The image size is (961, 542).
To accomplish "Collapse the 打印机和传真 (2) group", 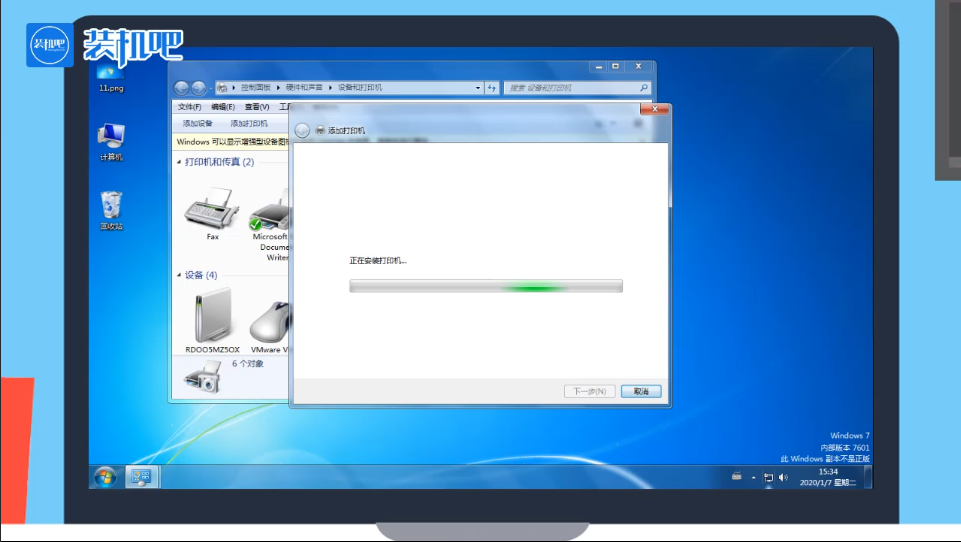I will (180, 162).
